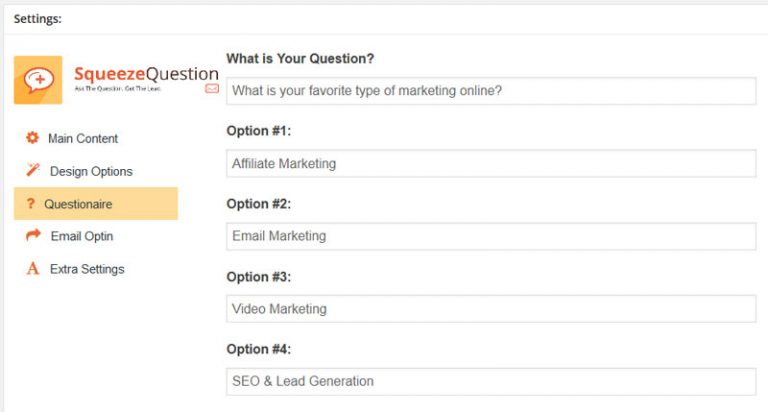This screenshot has width=768, height=412.
Task: Click the What is Your Question field
Action: click(x=491, y=91)
